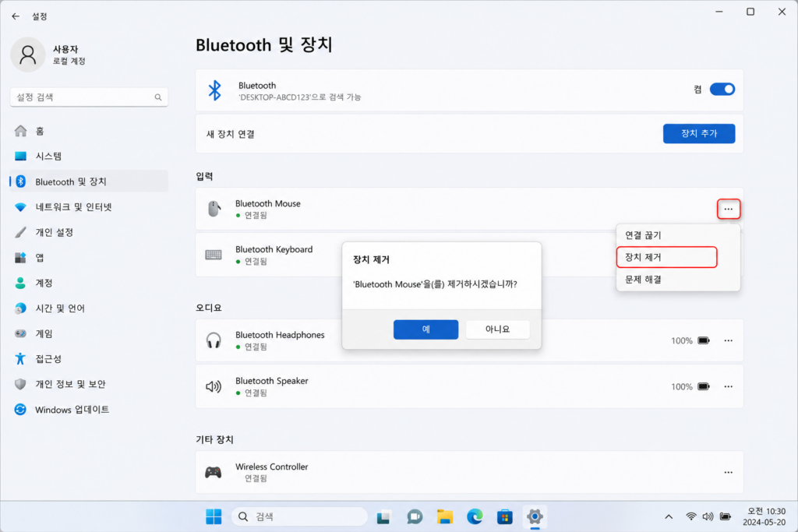Click the Speaker battery icon
Viewport: 798px width, 532px height.
point(704,386)
